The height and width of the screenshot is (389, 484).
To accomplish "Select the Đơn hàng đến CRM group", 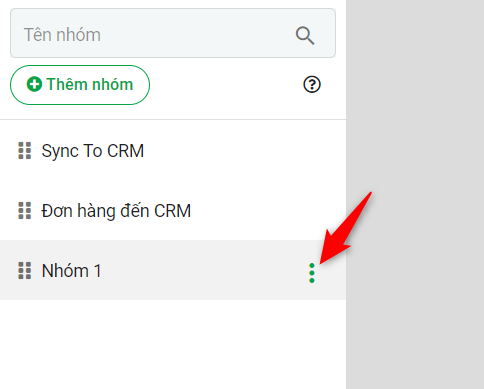I will point(173,210).
